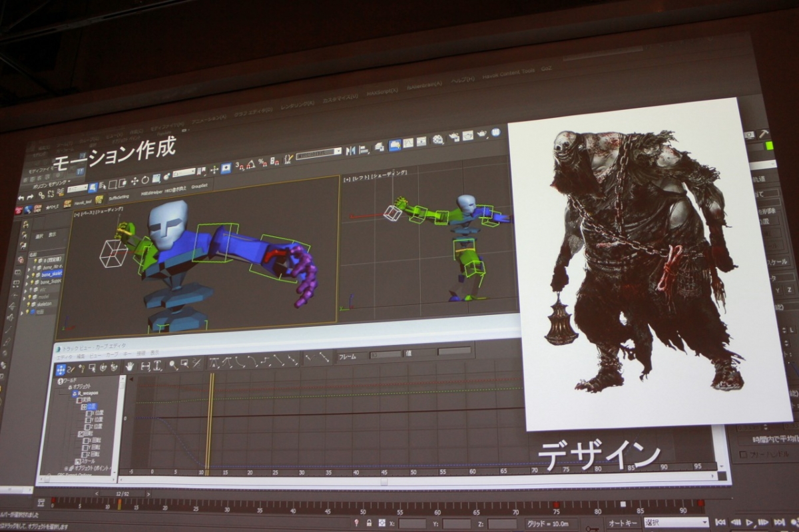Open the Material Editor sphere icon
799x532 pixels.
[x=437, y=140]
